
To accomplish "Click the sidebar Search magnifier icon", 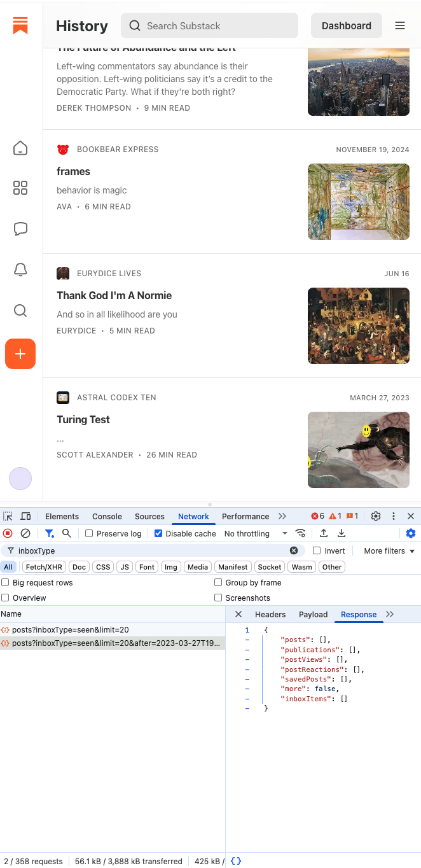I will (20, 311).
